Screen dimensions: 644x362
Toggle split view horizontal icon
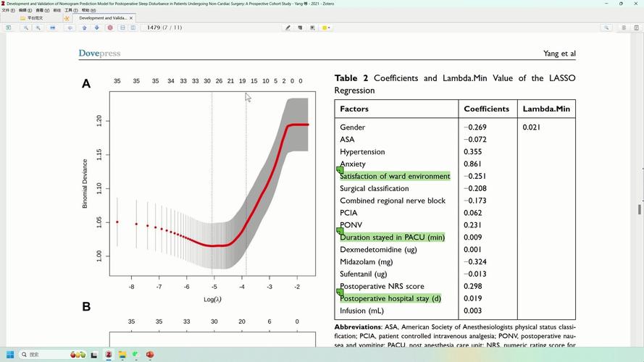coord(122,28)
